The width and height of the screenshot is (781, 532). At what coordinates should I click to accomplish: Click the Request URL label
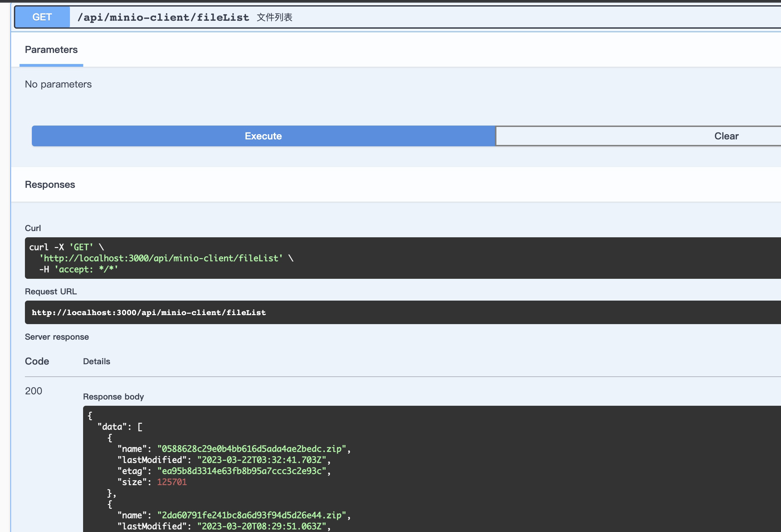(x=51, y=292)
